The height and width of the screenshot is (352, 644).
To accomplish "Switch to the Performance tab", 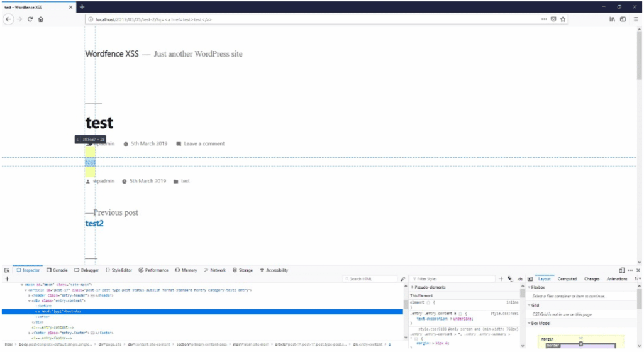I will click(x=153, y=270).
